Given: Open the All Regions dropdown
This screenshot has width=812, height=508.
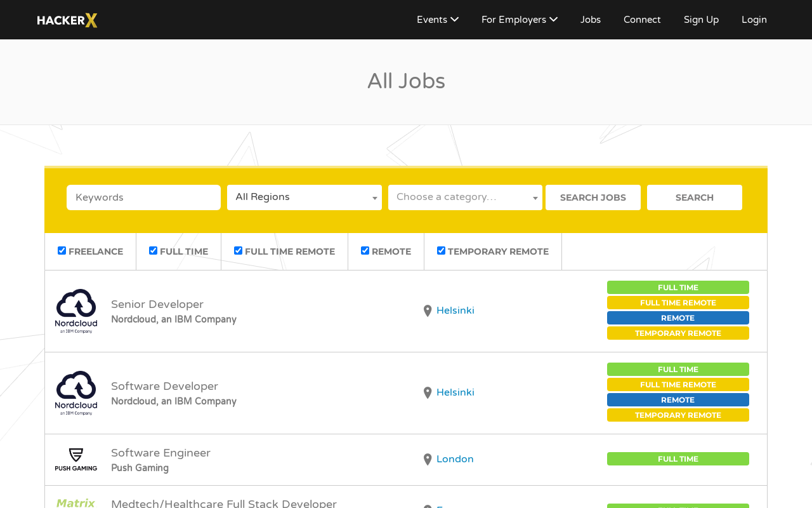Looking at the screenshot, I should 304,197.
